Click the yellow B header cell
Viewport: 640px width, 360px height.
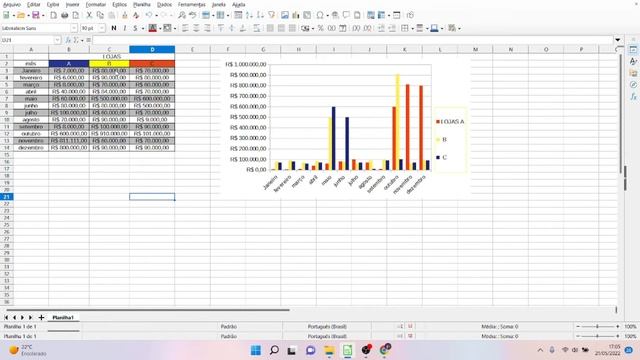(x=109, y=64)
